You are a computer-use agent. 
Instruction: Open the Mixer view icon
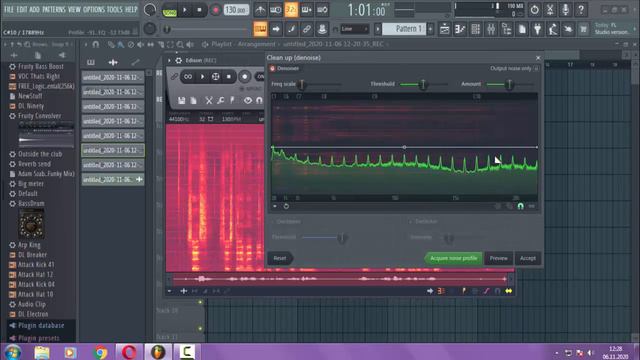click(491, 29)
